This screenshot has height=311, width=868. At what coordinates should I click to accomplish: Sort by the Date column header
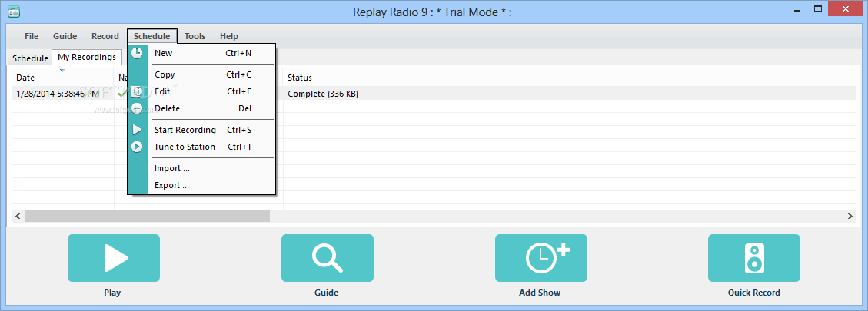pyautogui.click(x=62, y=78)
